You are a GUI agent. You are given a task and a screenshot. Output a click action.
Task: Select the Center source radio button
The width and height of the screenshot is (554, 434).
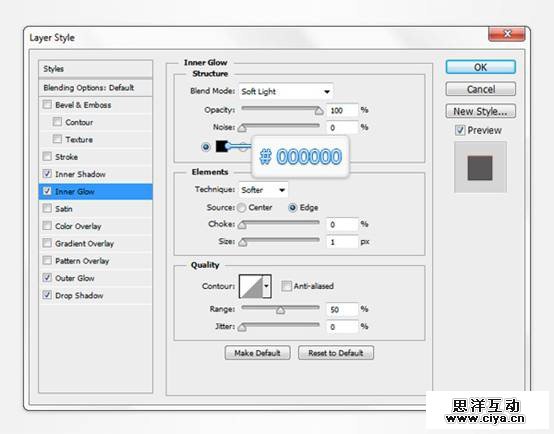pyautogui.click(x=242, y=207)
